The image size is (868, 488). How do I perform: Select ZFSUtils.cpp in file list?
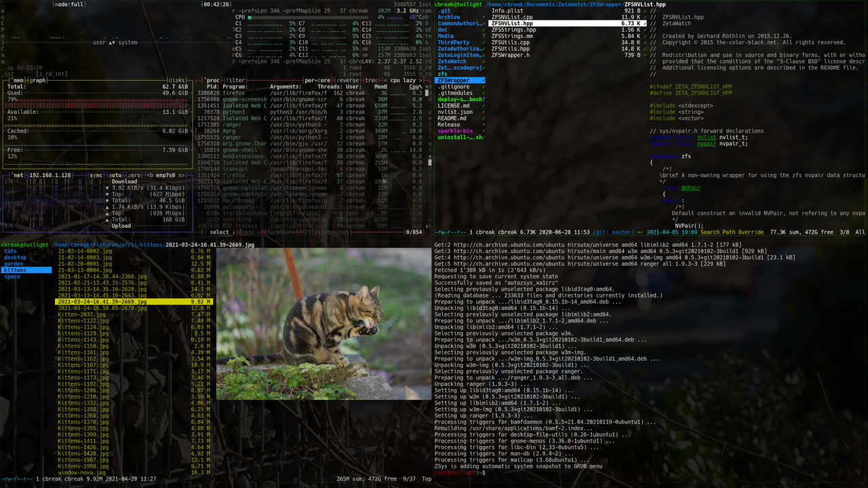coord(568,43)
